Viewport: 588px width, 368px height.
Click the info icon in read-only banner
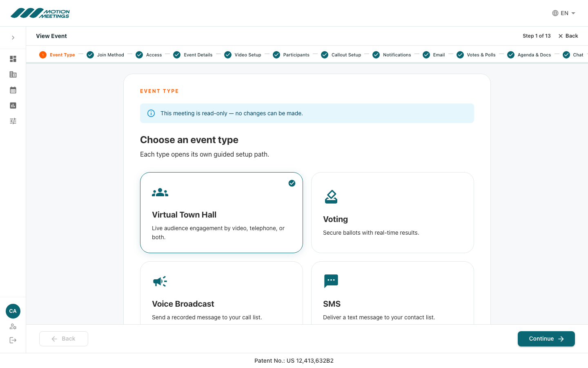coord(151,113)
